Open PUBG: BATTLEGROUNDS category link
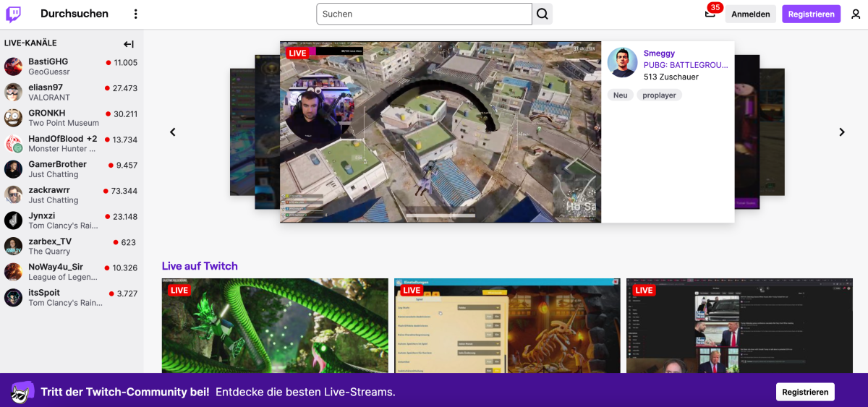Viewport: 868px width, 407px height. click(686, 65)
